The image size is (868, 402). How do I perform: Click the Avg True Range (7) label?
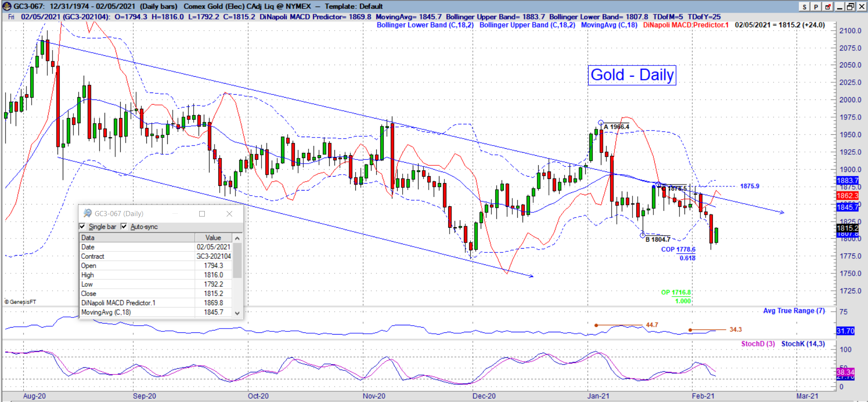[x=794, y=310]
